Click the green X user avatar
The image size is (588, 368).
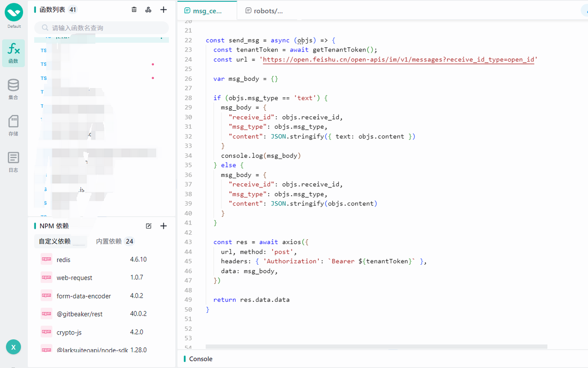click(x=13, y=347)
